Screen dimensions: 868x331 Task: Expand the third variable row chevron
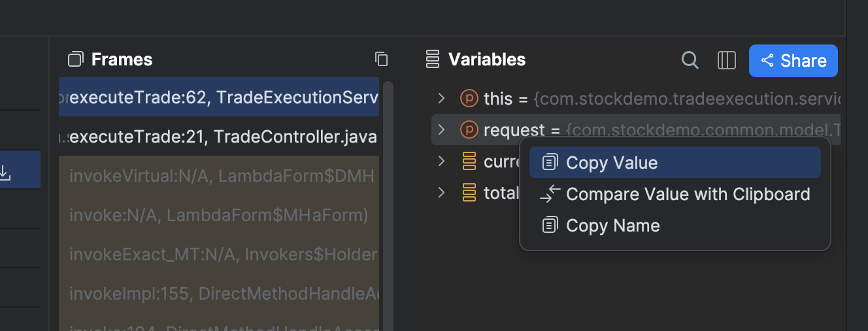pyautogui.click(x=442, y=161)
